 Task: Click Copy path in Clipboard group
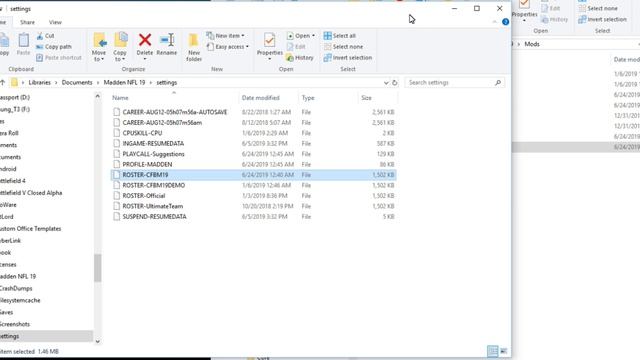53,47
